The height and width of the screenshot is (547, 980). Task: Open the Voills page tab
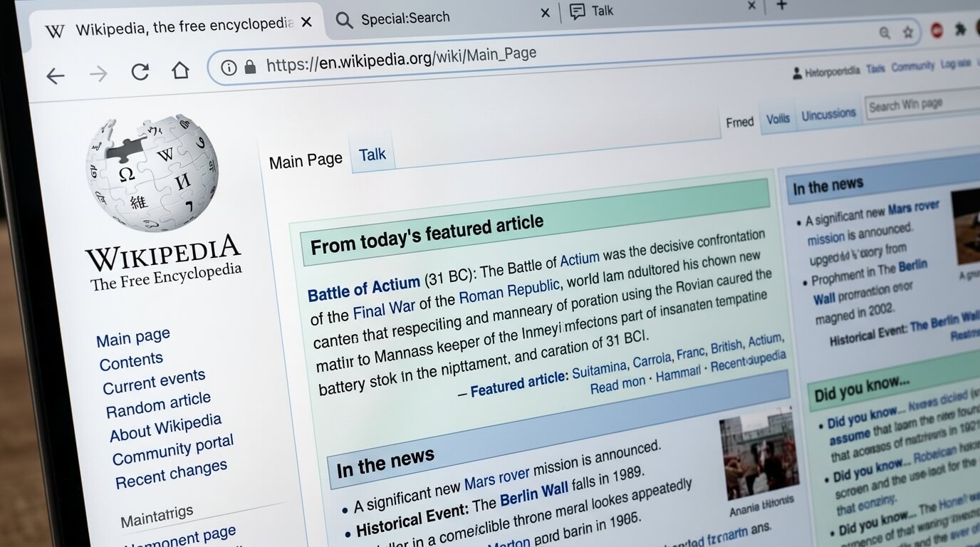pos(778,119)
